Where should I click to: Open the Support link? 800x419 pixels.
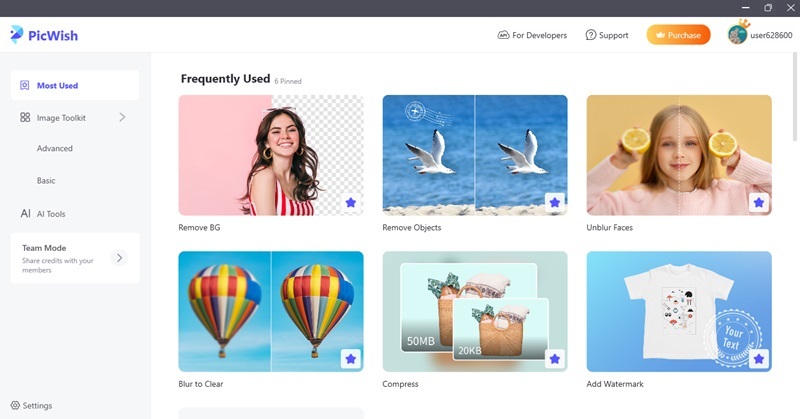(607, 35)
